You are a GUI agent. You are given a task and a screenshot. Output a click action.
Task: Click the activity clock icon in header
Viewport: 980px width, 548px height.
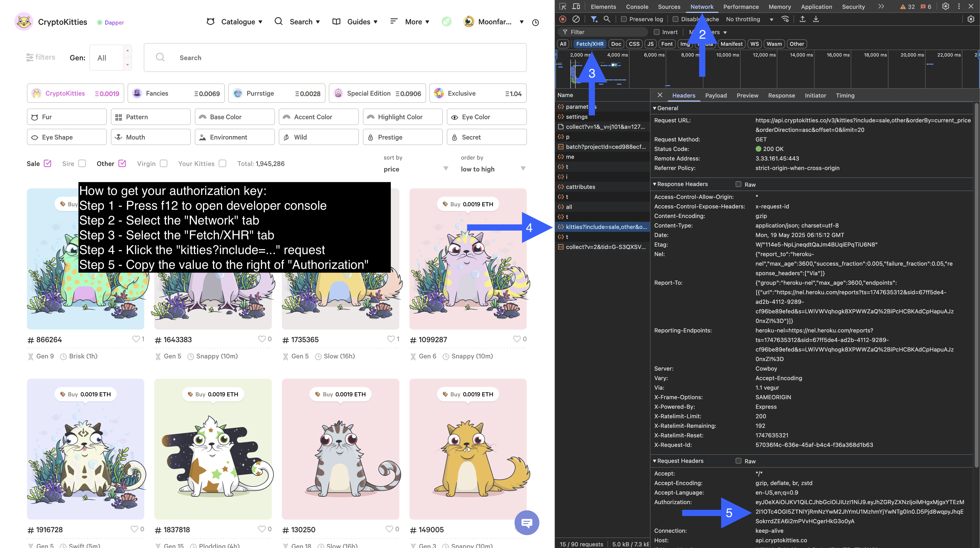pos(535,22)
